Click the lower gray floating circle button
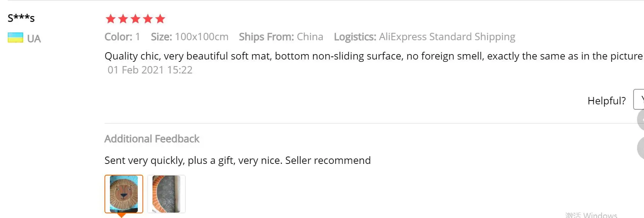Screen dimensions: 644x218 (641, 148)
